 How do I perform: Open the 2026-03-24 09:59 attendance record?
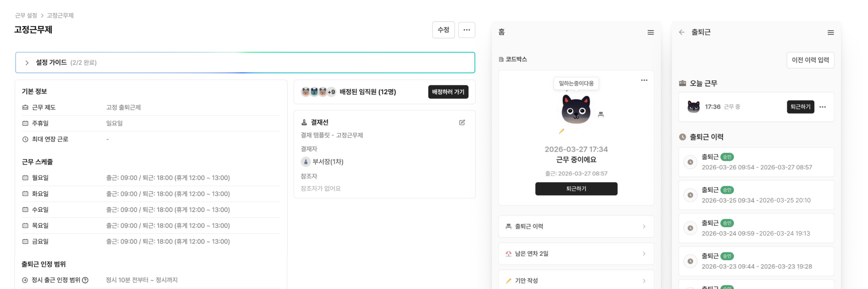tap(757, 228)
